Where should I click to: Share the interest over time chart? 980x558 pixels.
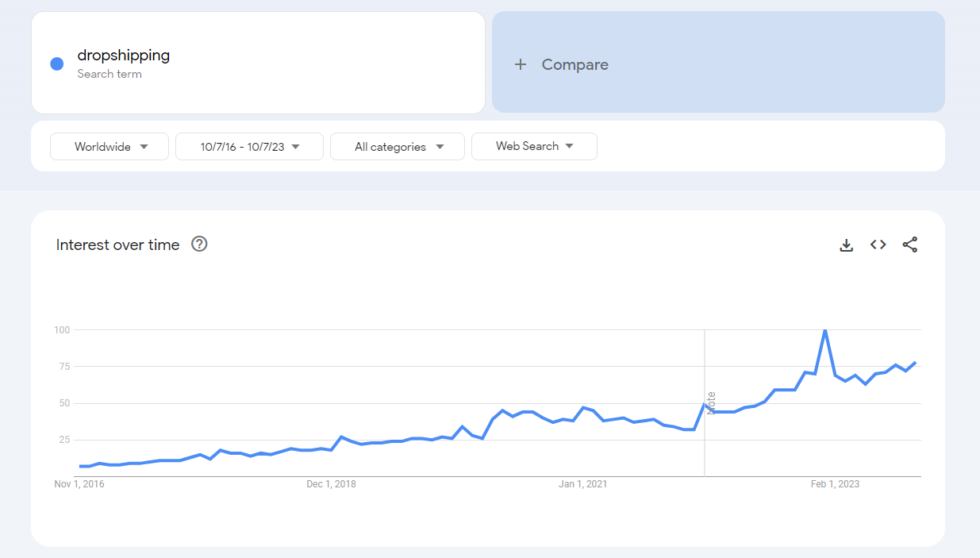[910, 245]
